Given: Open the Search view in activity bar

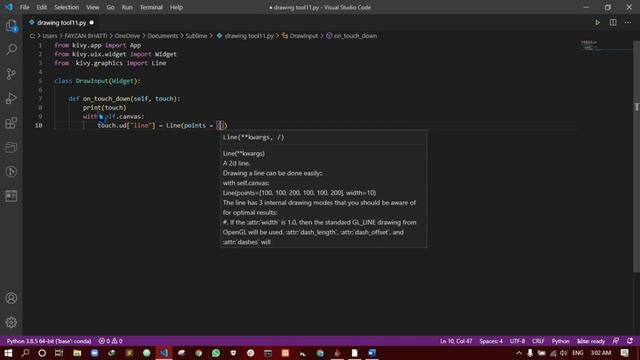Looking at the screenshot, I should click(x=11, y=49).
